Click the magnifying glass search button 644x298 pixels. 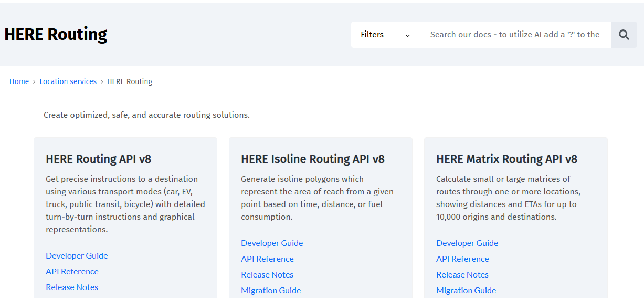(x=624, y=35)
